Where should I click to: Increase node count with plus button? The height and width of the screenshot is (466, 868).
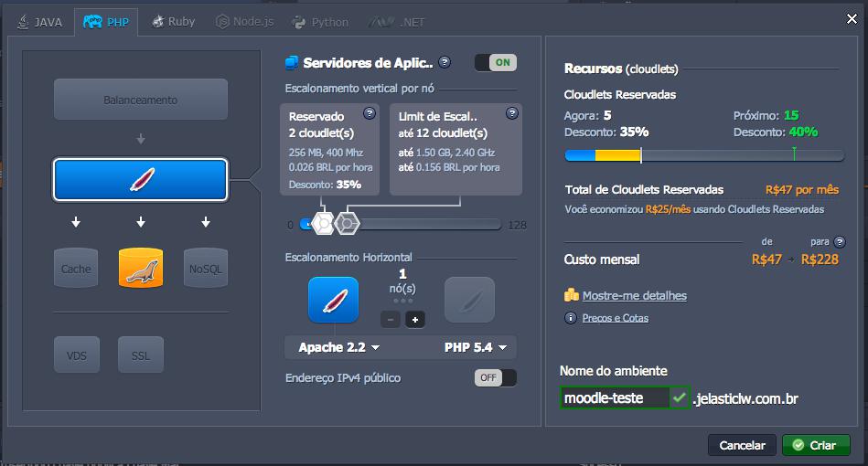(x=415, y=320)
